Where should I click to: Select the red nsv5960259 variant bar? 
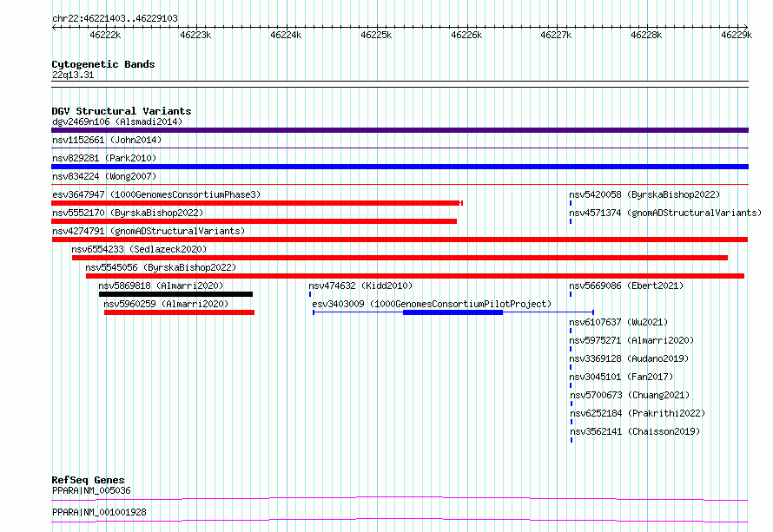coord(180,312)
